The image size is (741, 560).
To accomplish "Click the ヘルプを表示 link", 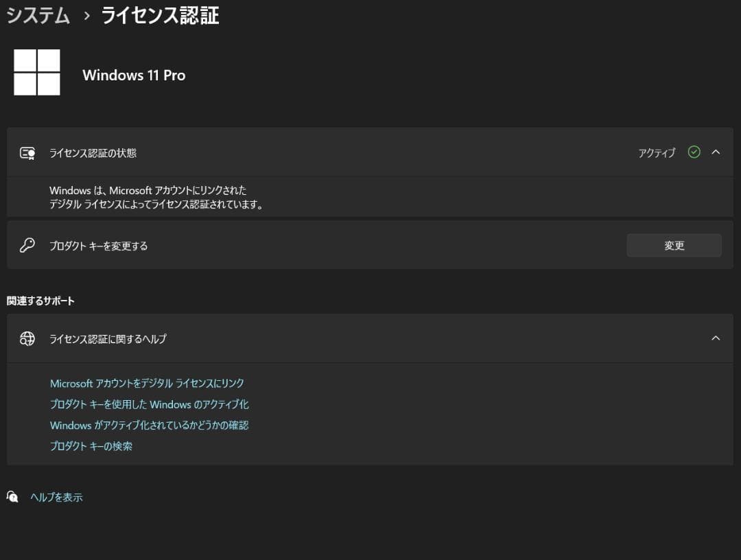I will tap(56, 497).
